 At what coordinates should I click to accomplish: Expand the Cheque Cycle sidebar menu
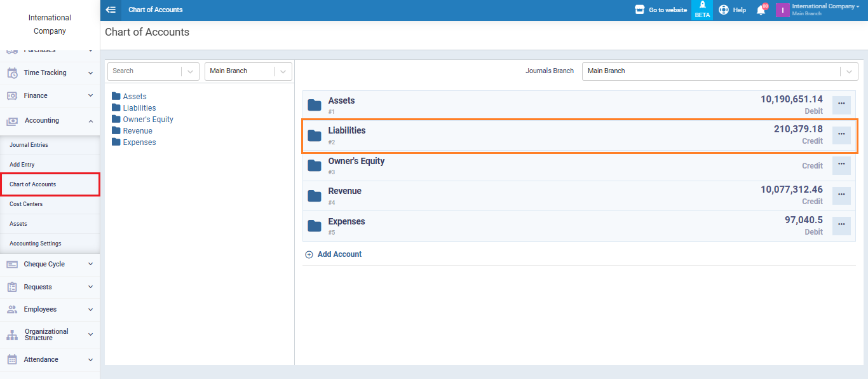tap(50, 265)
